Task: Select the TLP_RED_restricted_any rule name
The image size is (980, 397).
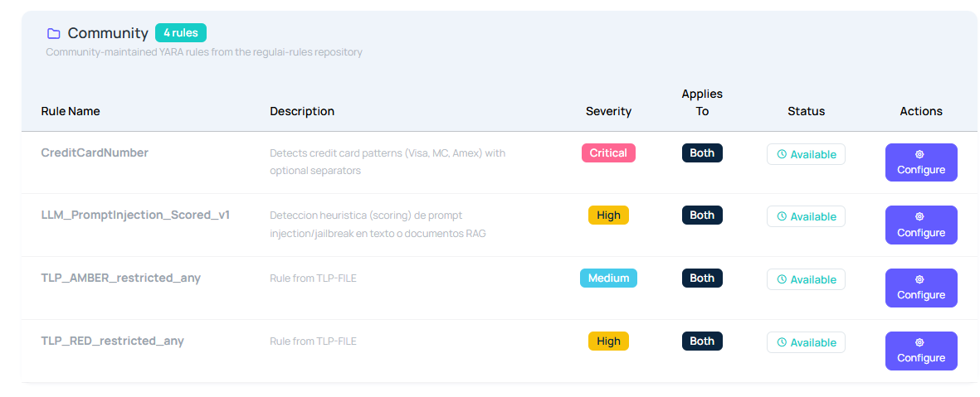Action: pyautogui.click(x=112, y=341)
